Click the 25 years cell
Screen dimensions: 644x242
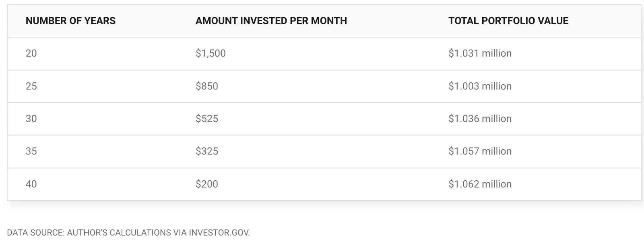coord(31,86)
